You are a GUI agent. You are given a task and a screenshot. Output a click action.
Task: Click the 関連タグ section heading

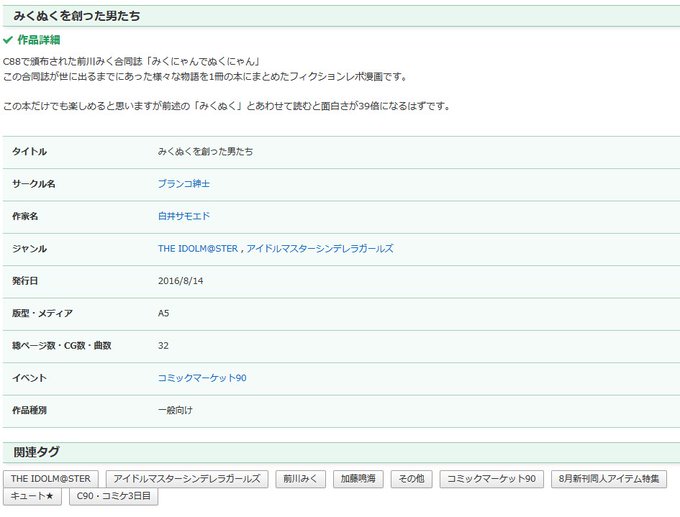click(36, 452)
